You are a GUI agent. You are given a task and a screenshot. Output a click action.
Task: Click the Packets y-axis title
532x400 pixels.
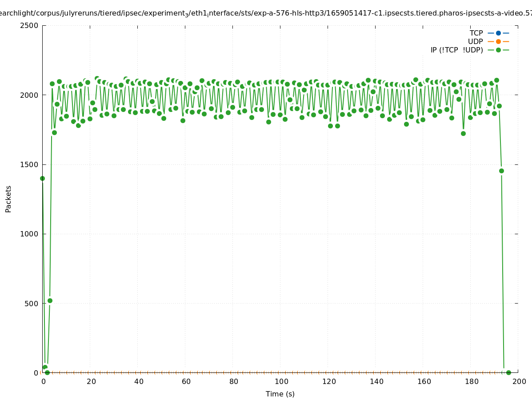8,199
